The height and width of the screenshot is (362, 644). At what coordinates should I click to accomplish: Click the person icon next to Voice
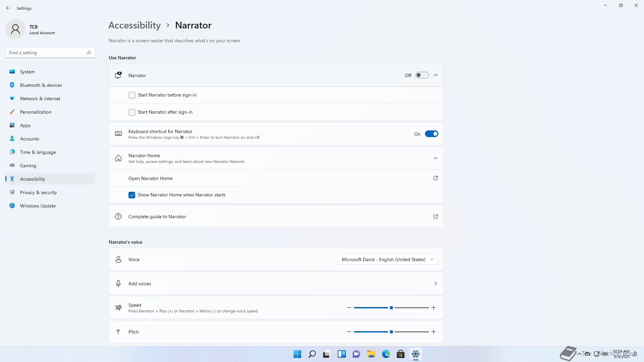(x=118, y=259)
